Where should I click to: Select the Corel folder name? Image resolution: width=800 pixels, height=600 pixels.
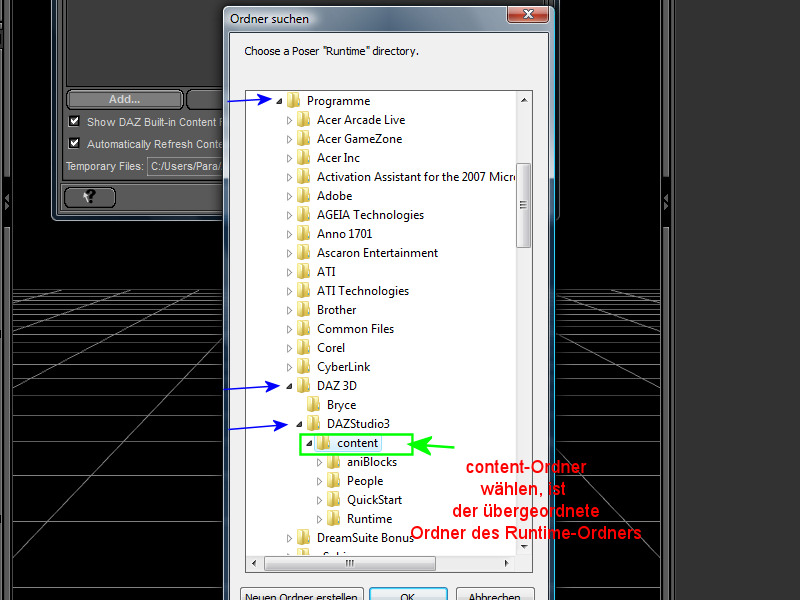(331, 348)
